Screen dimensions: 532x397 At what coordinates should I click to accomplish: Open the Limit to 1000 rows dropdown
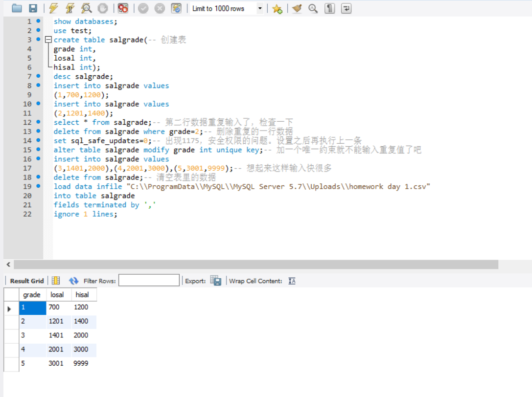point(260,8)
